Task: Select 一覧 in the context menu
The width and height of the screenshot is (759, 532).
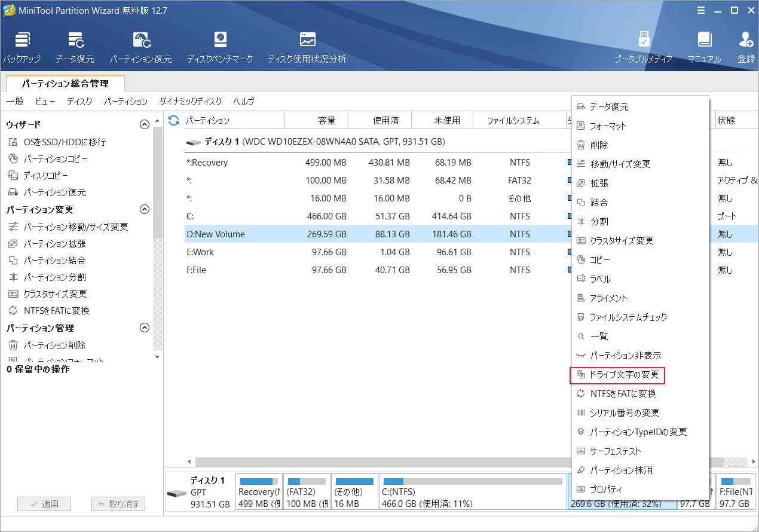Action: point(640,337)
